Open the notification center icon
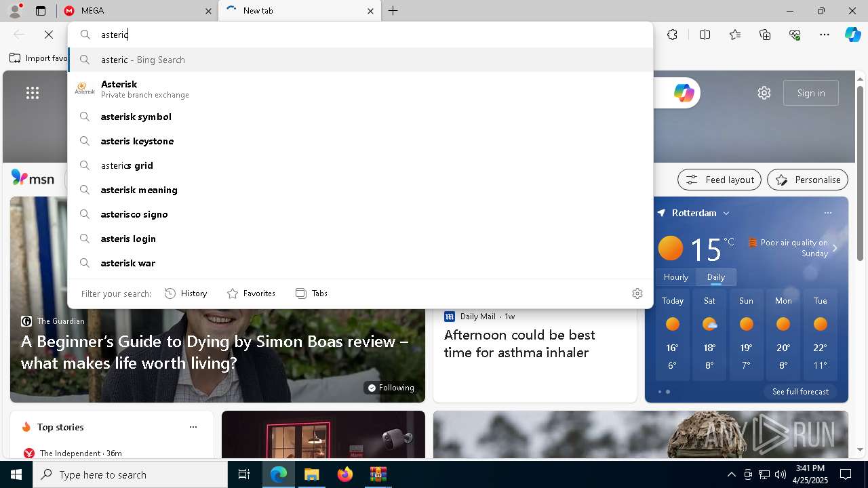Screen dimensions: 868x488 coord(846,474)
